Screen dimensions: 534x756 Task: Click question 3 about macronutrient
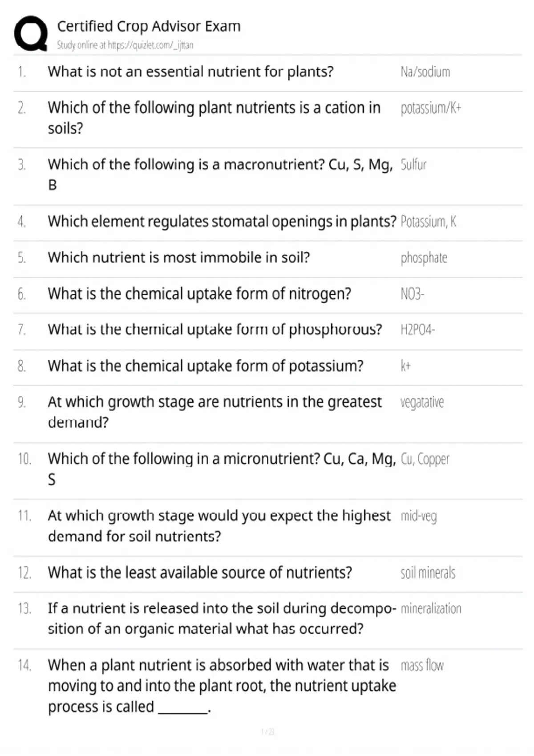coord(220,174)
